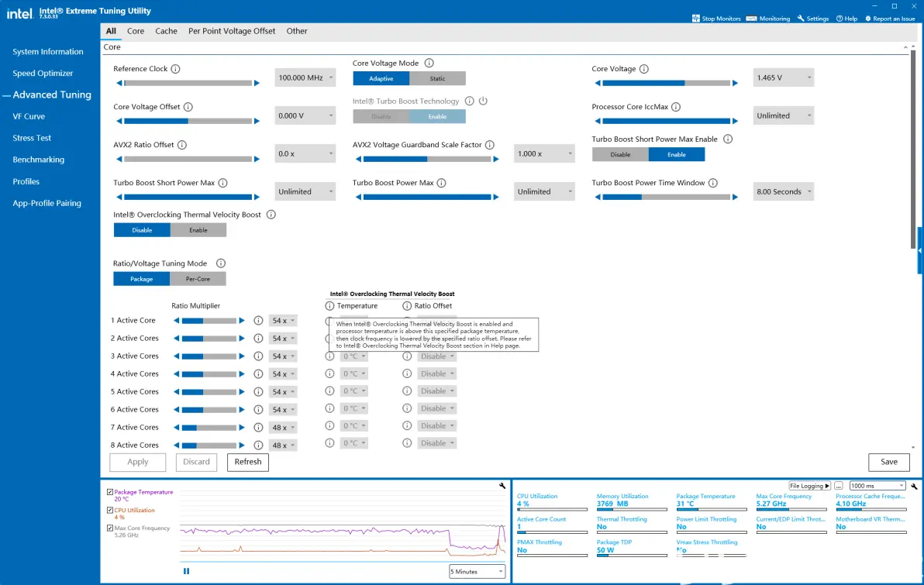Viewport: 924px width, 585px height.
Task: Click the Reference Clock info icon
Action: [x=176, y=69]
